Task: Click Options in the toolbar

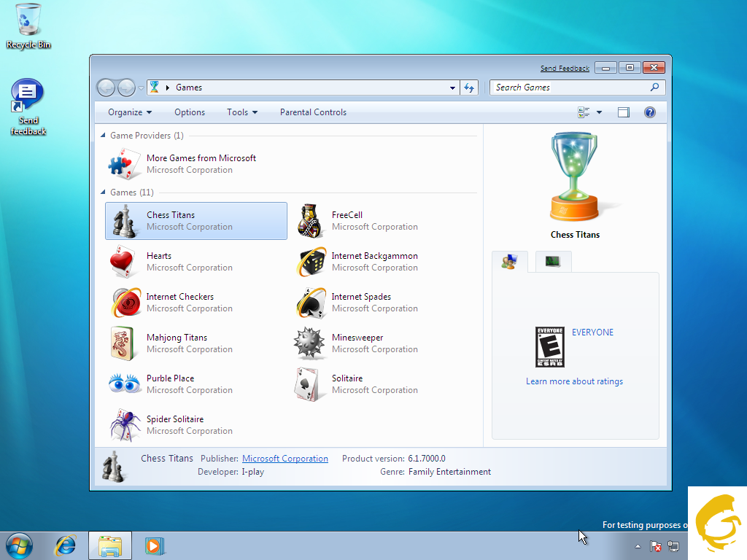Action: (190, 112)
